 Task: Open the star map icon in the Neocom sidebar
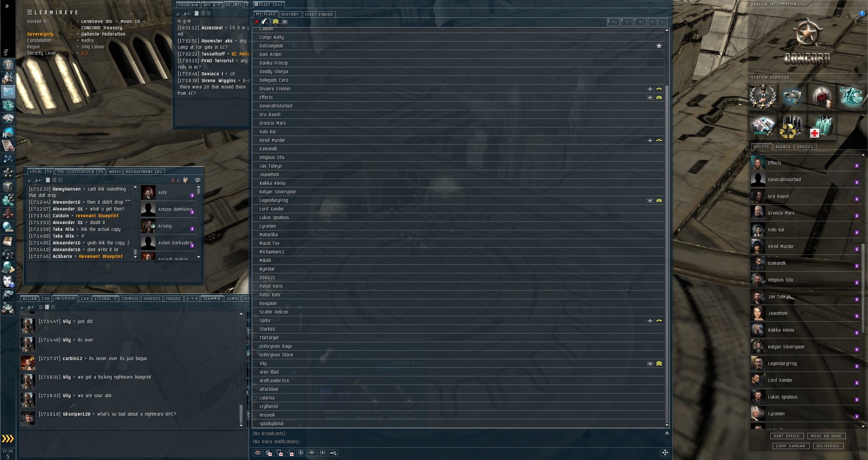[8, 159]
